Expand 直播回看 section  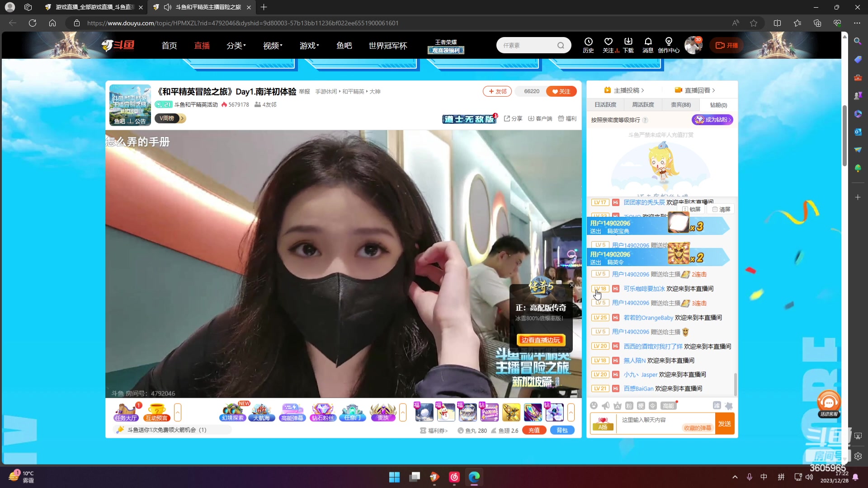[695, 90]
